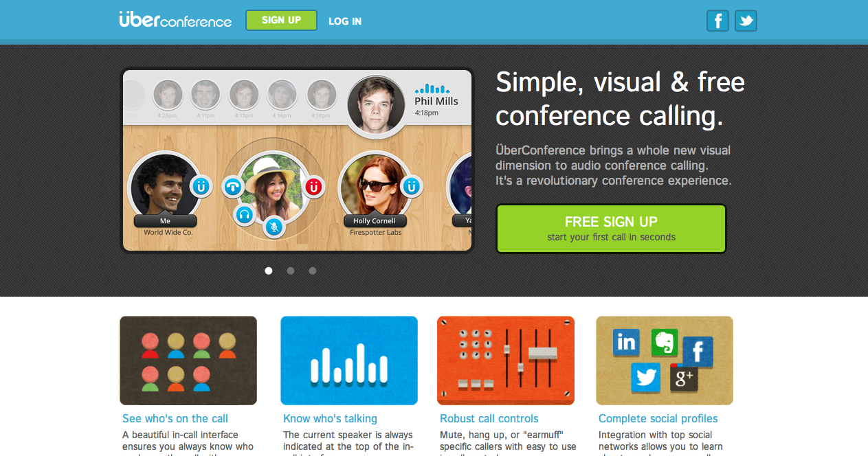
Task: Click the Complete social profiles thumbnail
Action: (665, 361)
